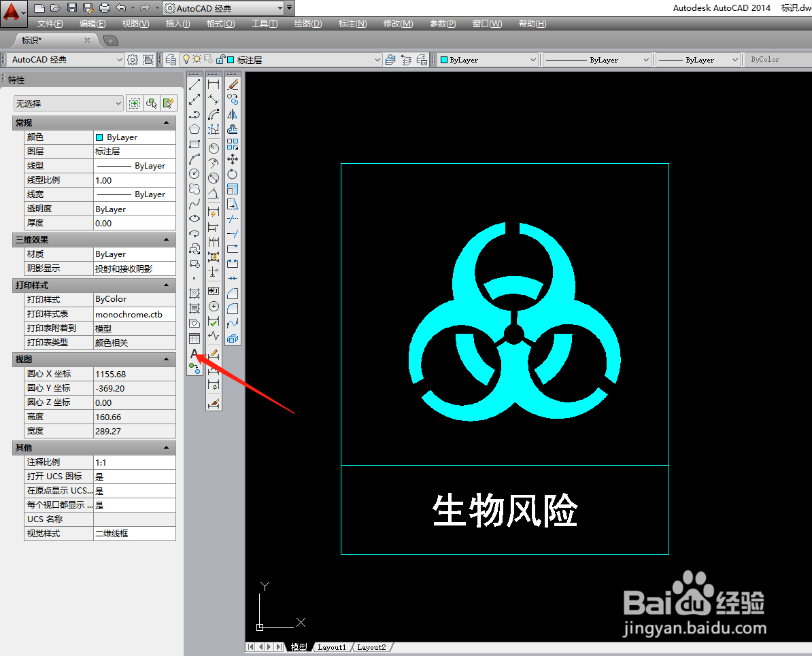Open the ByLayer linetype dropdown
Screen dimensions: 812x656
(x=646, y=60)
